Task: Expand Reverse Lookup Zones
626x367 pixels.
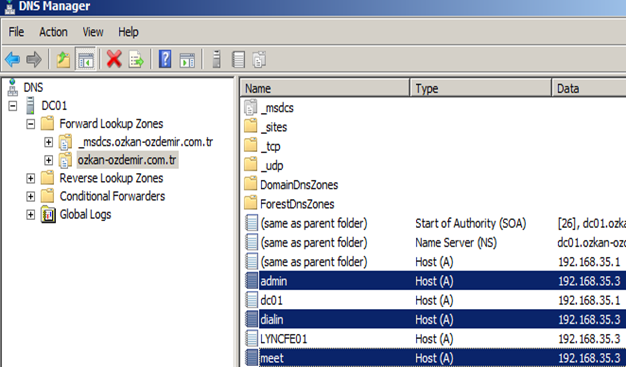Action: point(31,178)
